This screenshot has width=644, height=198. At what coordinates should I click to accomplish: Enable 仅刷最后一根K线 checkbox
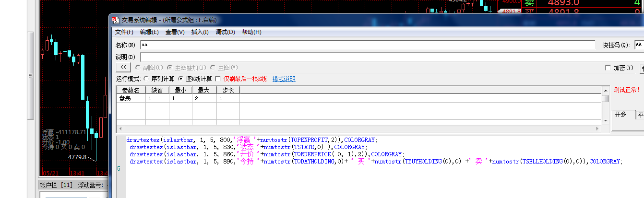pos(218,79)
